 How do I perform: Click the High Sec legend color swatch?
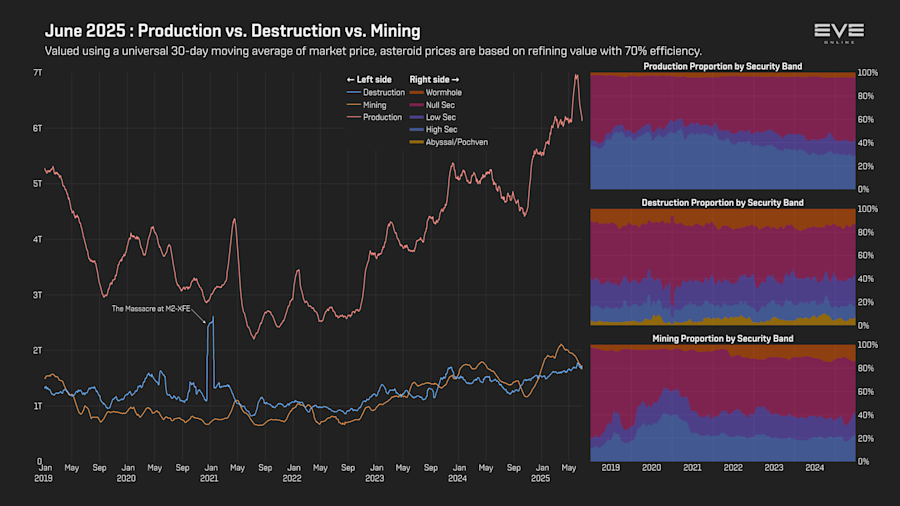coord(416,130)
